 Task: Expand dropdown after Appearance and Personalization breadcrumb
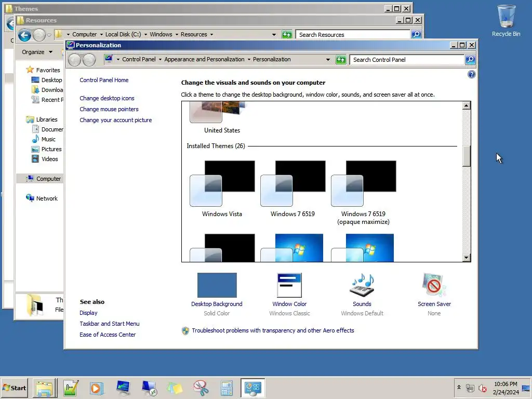pos(249,59)
